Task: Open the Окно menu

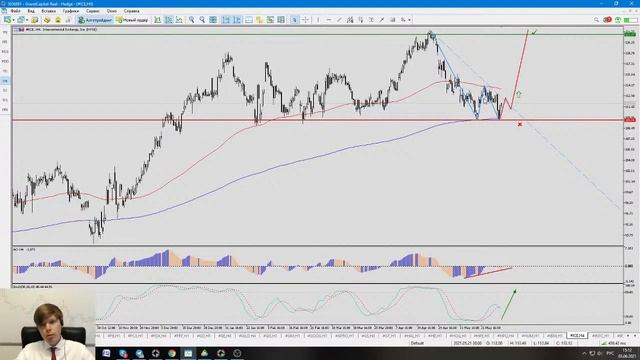Action: pos(111,11)
